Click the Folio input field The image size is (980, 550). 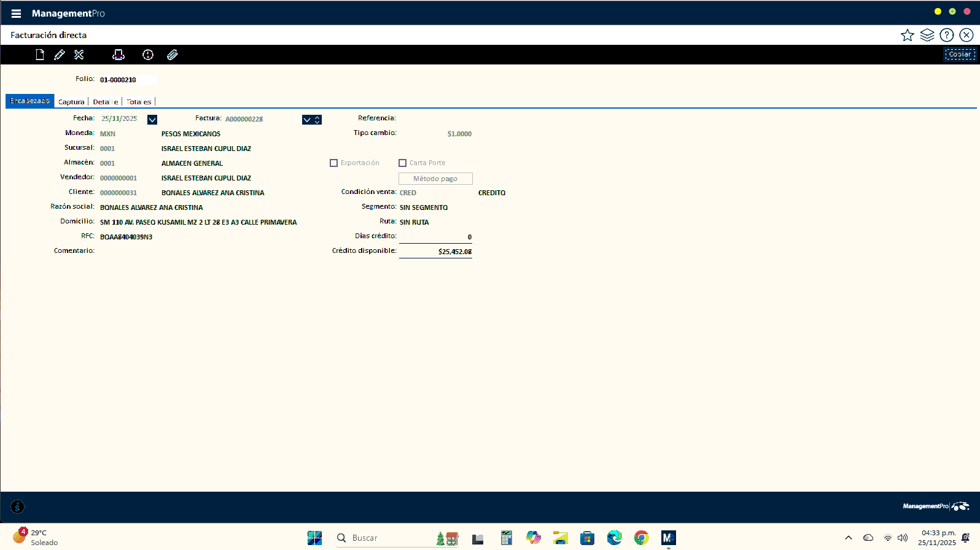point(127,80)
